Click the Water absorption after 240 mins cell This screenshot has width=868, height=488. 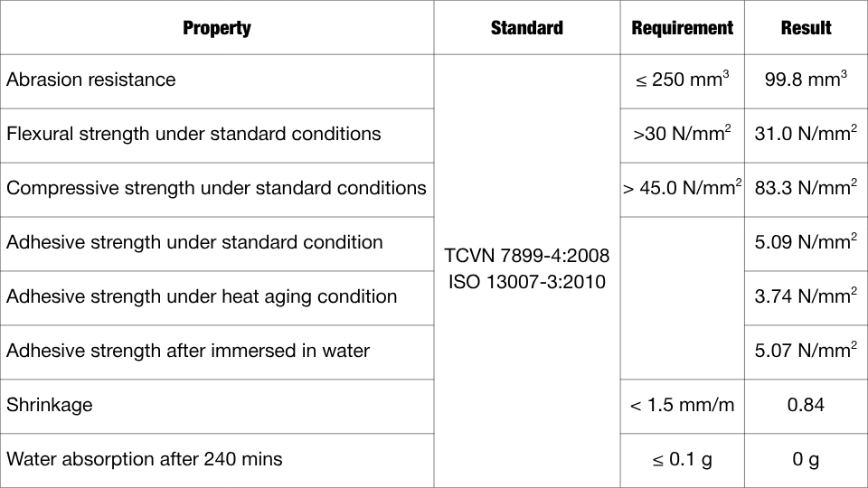145,459
